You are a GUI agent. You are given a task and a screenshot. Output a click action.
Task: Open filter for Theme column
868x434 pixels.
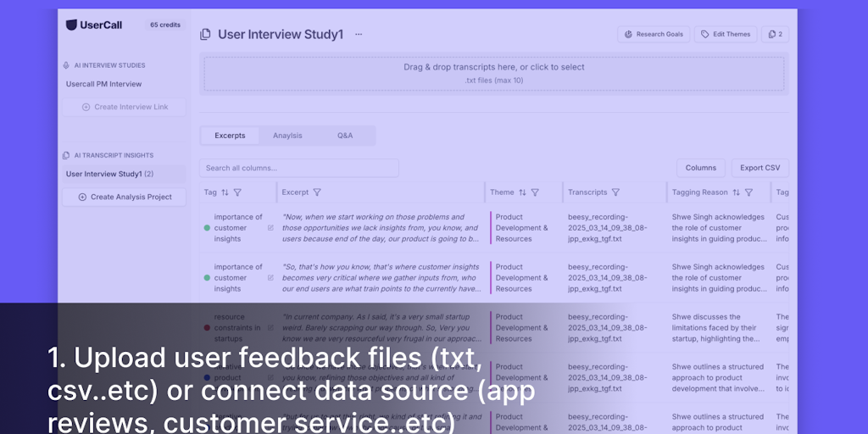click(x=535, y=192)
